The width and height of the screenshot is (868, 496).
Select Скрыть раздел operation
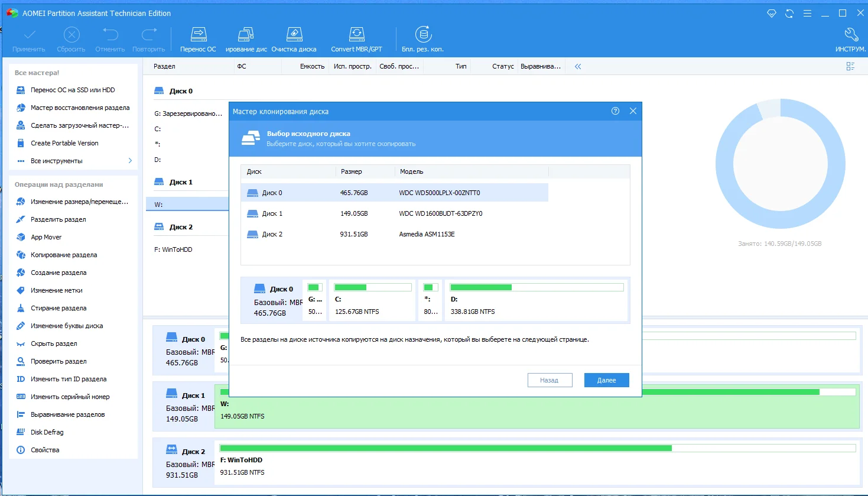54,343
